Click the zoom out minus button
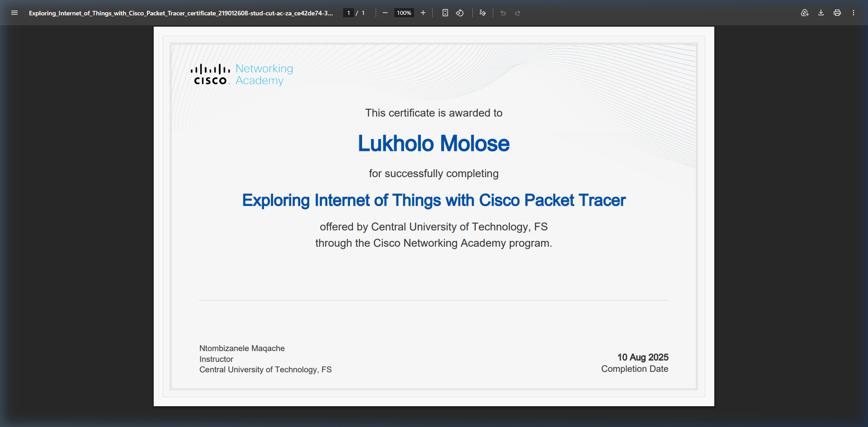 point(385,13)
